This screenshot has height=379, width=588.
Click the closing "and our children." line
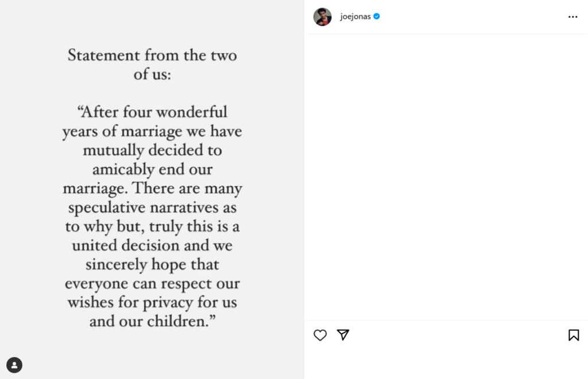(x=152, y=321)
